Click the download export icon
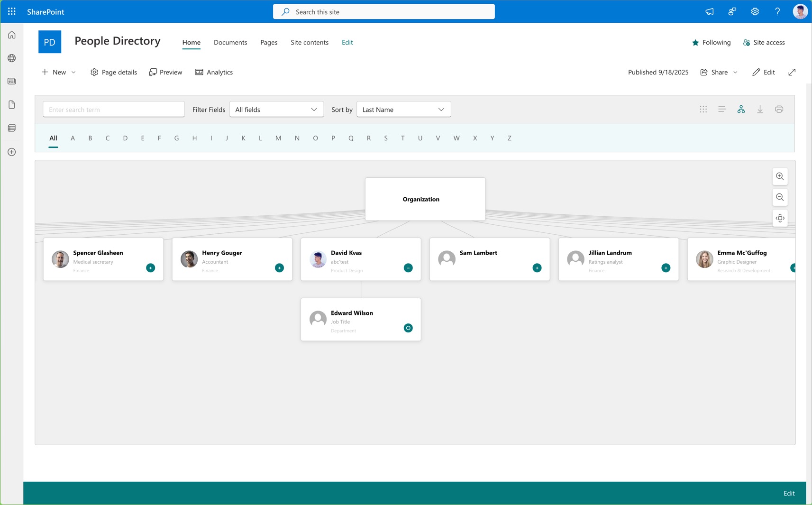 tap(760, 110)
